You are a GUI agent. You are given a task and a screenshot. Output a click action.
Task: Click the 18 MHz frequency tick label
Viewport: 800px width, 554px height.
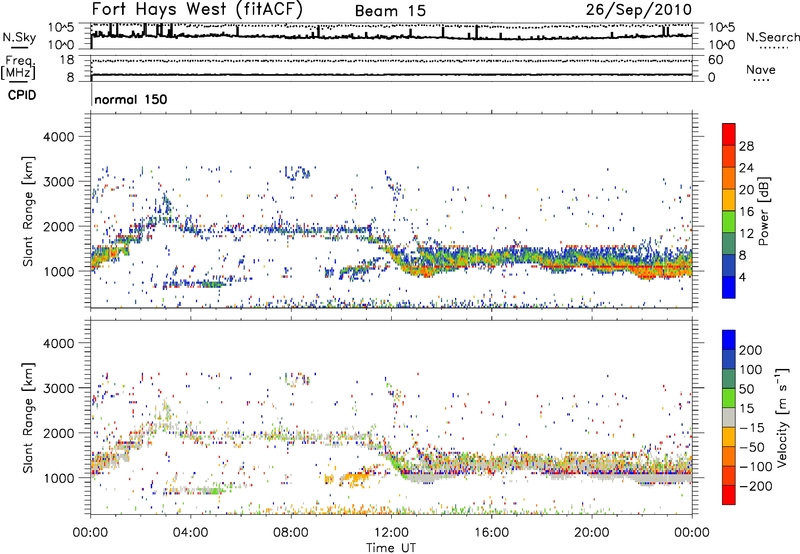tap(67, 60)
